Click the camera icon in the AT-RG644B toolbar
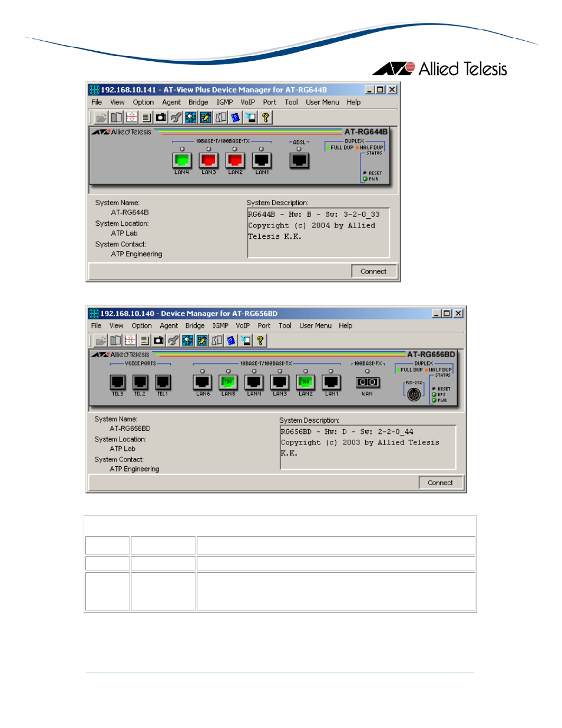 (161, 117)
